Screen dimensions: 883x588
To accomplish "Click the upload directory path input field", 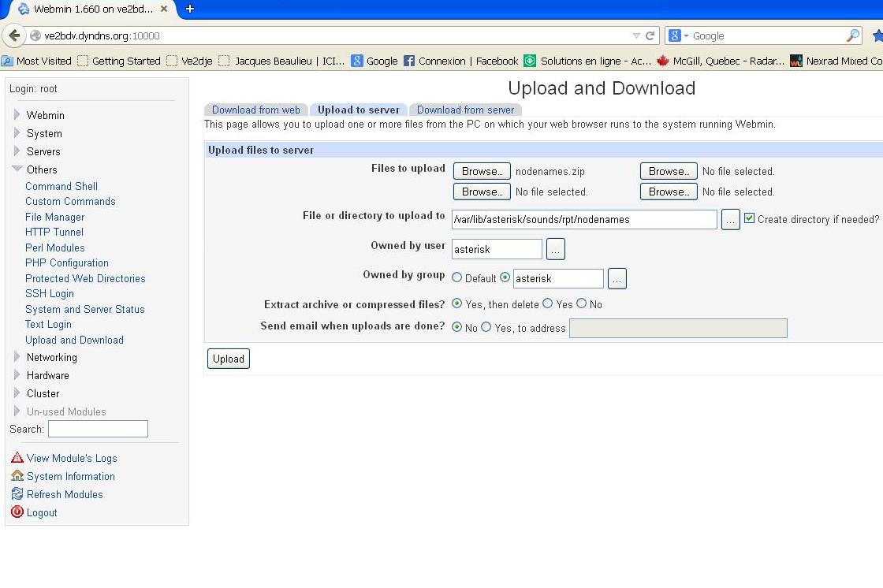I will (x=583, y=219).
